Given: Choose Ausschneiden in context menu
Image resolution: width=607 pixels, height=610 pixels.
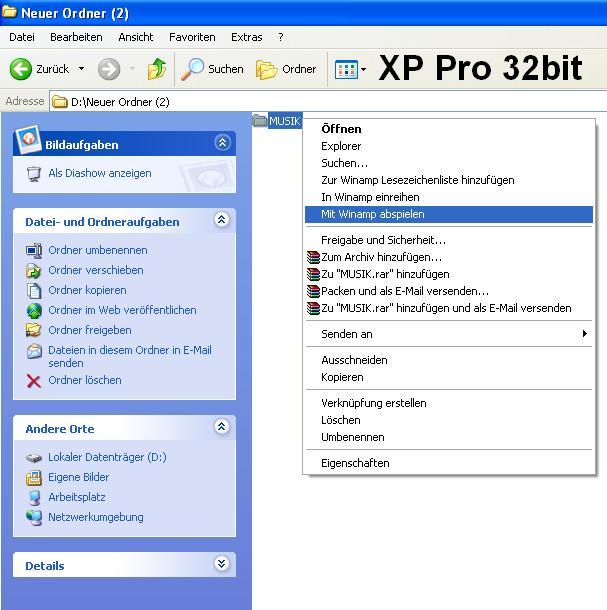Looking at the screenshot, I should tap(449, 360).
